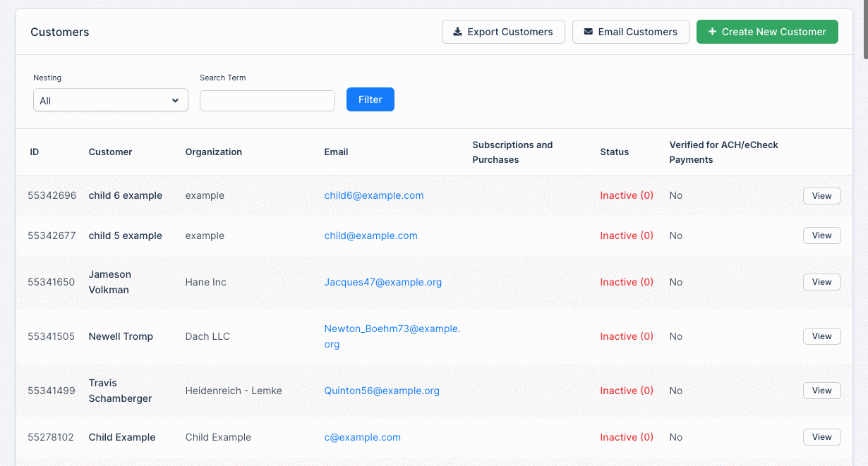View customer Newell Tromp
This screenshot has width=868, height=466.
click(822, 336)
